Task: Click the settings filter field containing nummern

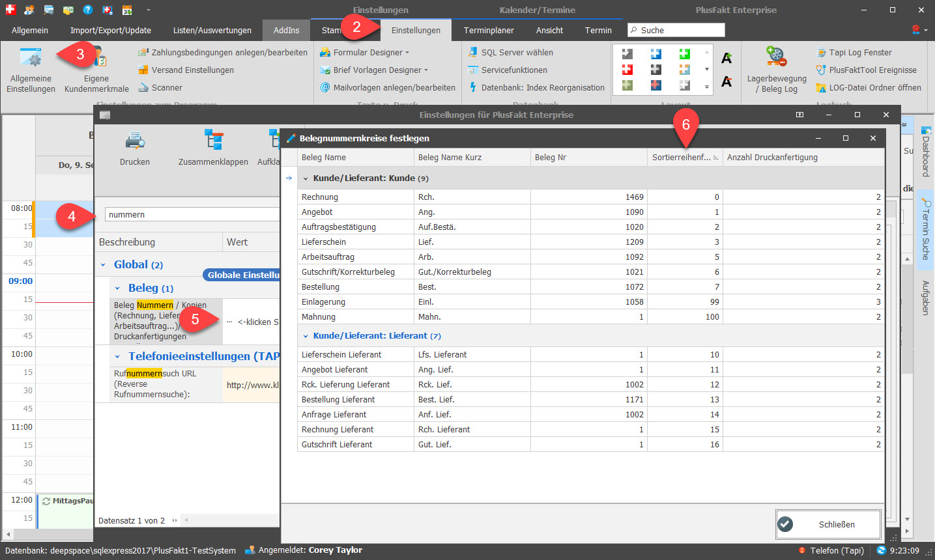Action: (192, 214)
